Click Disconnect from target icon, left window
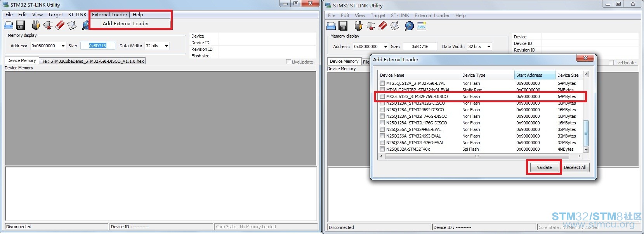This screenshot has height=234, width=644. pos(48,26)
